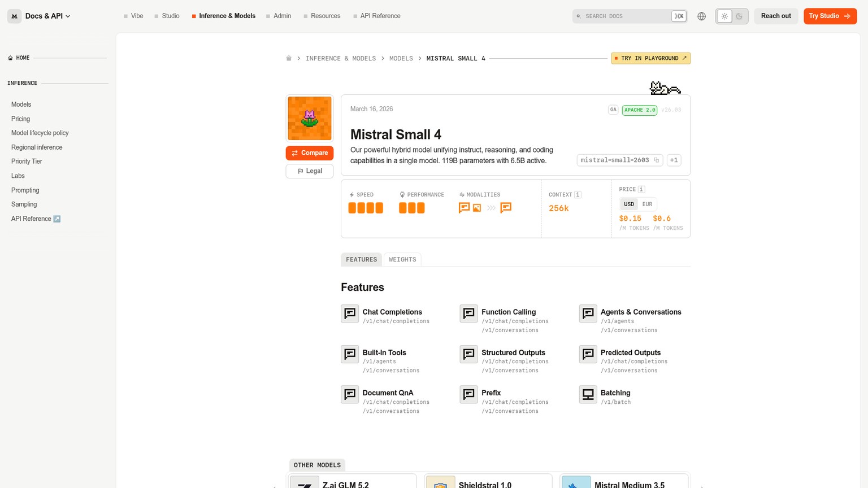The image size is (868, 488).
Task: Click the Mistral logo in the header
Action: (15, 16)
